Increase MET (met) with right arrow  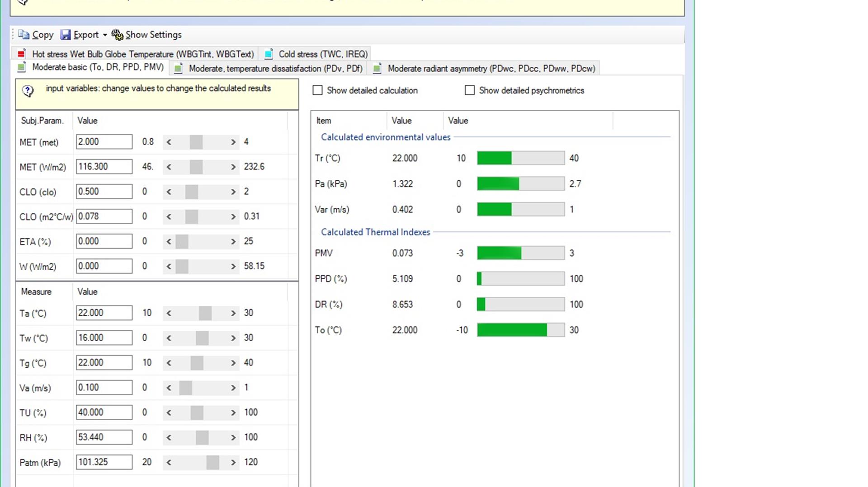pyautogui.click(x=233, y=142)
